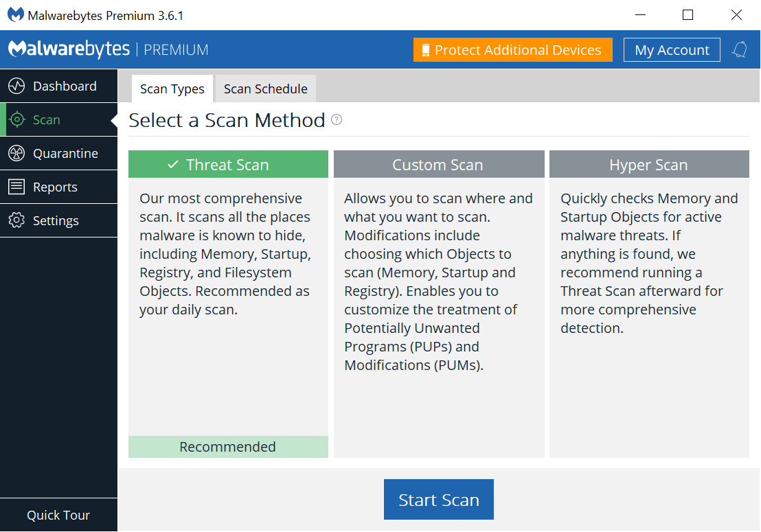Open My Account
The height and width of the screenshot is (532, 761).
pos(672,50)
